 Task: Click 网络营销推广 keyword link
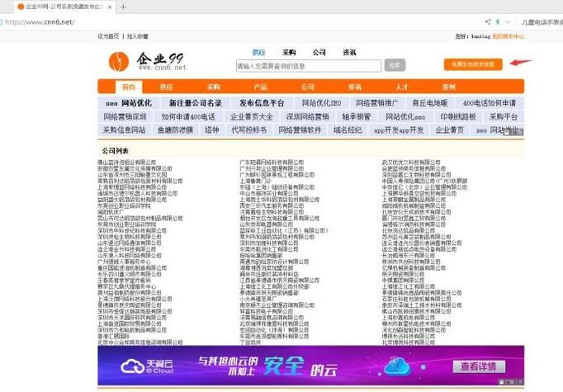pyautogui.click(x=377, y=103)
